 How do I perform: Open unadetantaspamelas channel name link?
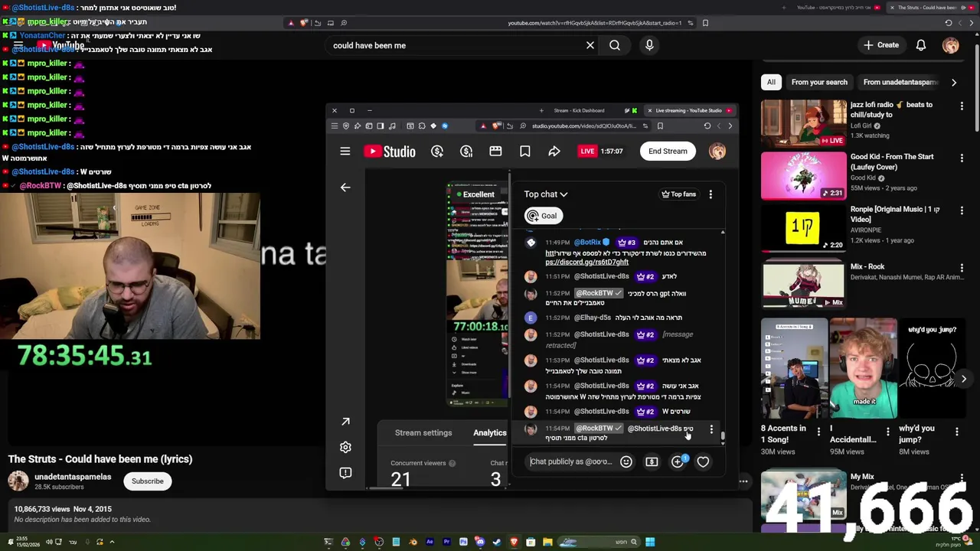73,477
